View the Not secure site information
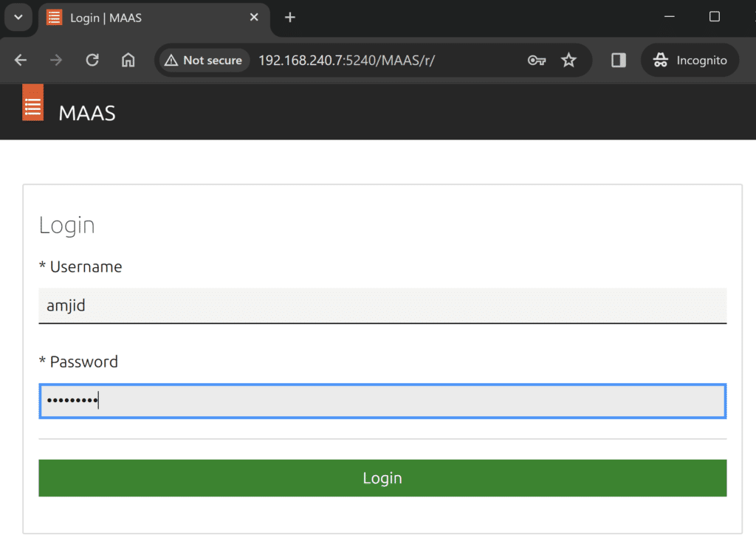Viewport: 756px width, 549px height. click(204, 61)
